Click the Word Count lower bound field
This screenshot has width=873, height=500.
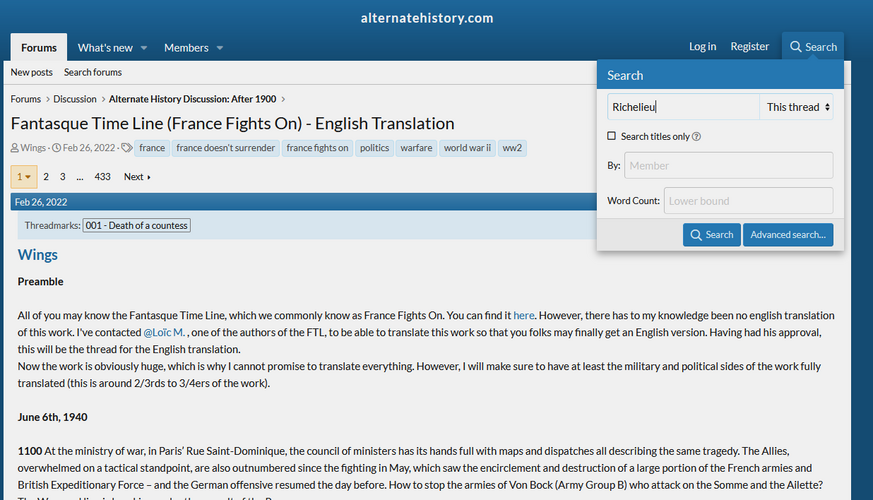(748, 201)
